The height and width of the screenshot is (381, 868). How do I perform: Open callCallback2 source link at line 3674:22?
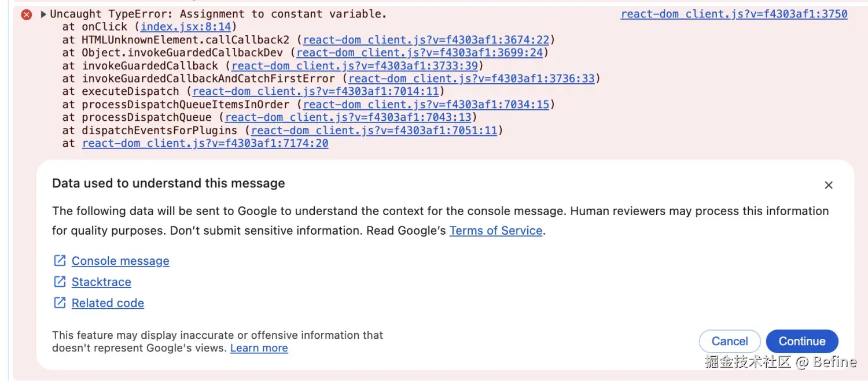pos(426,40)
